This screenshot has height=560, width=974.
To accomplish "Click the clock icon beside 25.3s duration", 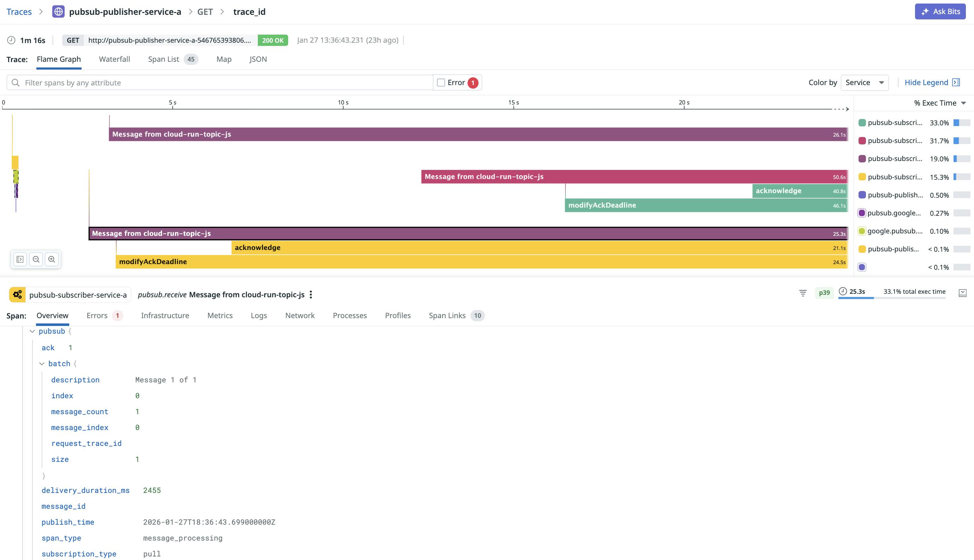I will (842, 292).
